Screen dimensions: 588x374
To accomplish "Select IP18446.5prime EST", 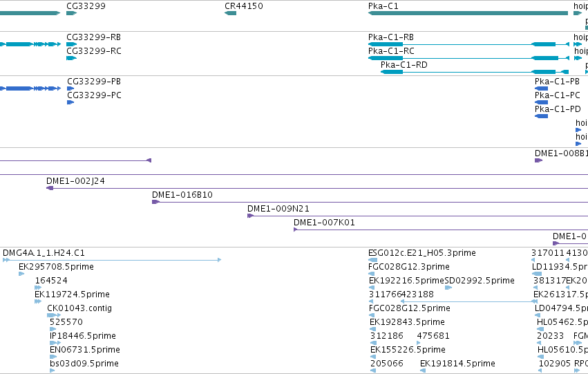I will point(55,344).
